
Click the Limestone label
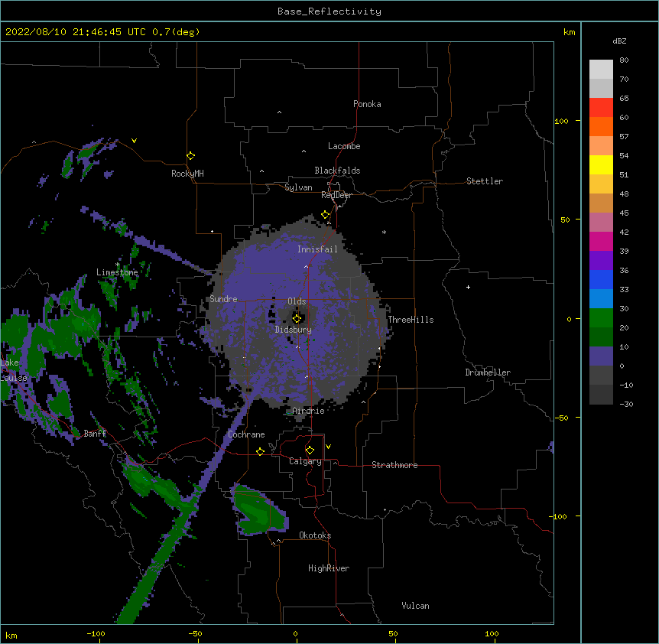pos(117,272)
